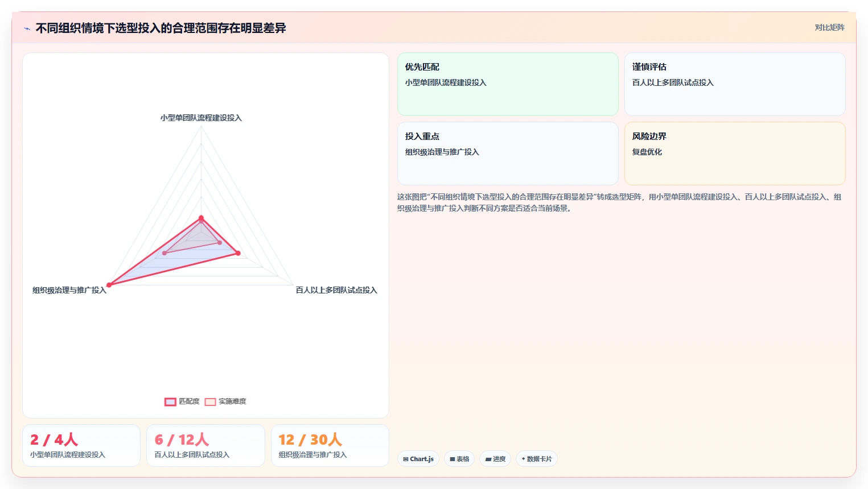
Task: Click the 数据卡片 tag
Action: (x=537, y=459)
